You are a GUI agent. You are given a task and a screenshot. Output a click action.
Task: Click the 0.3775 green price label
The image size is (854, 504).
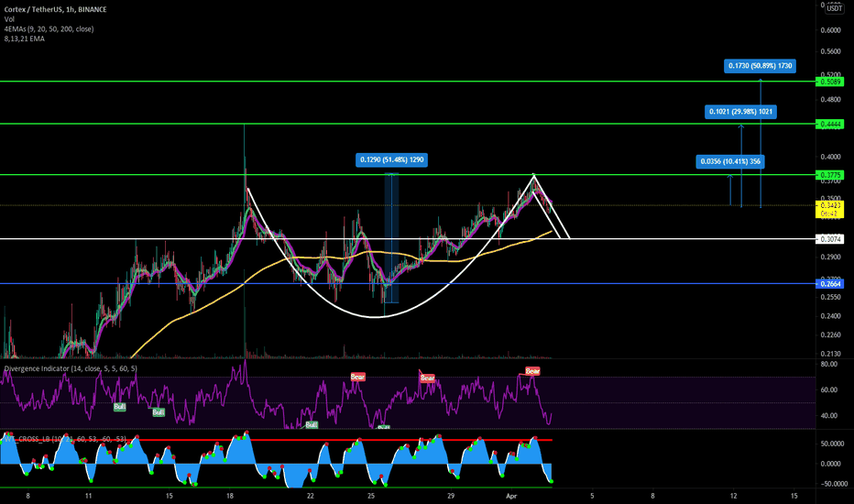tap(829, 175)
